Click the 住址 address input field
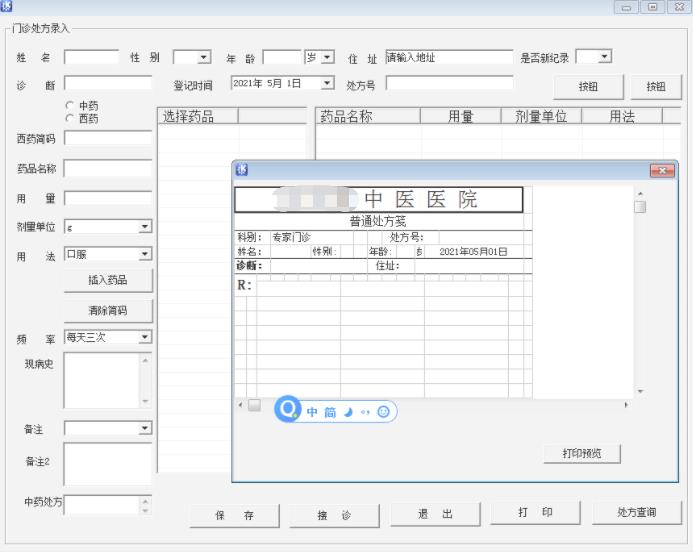693x552 pixels. pyautogui.click(x=447, y=58)
